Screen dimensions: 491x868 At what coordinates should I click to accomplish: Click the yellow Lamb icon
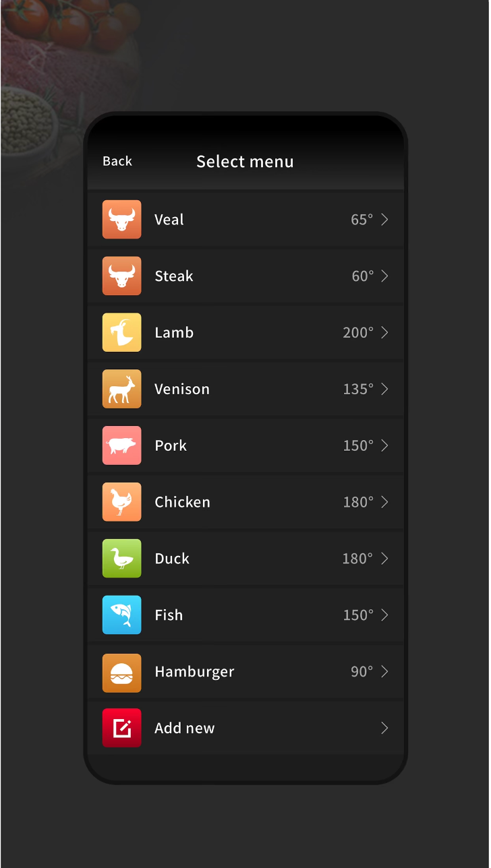click(122, 332)
